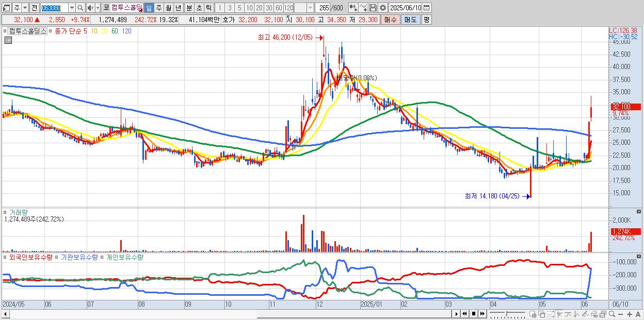The height and width of the screenshot is (320, 644).
Task: Select the 년 (yearly) period toggle
Action: (x=178, y=8)
